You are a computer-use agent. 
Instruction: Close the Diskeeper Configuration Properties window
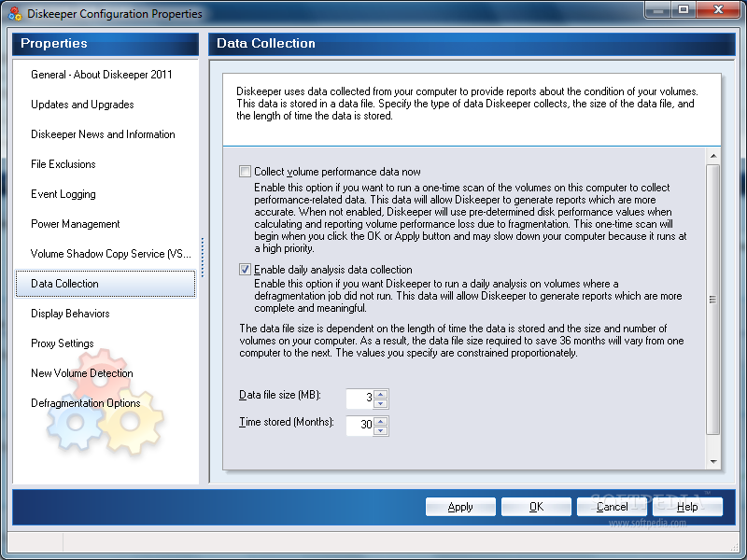coord(718,10)
